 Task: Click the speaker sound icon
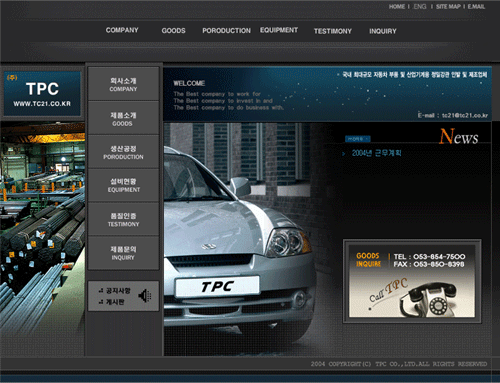click(x=145, y=296)
